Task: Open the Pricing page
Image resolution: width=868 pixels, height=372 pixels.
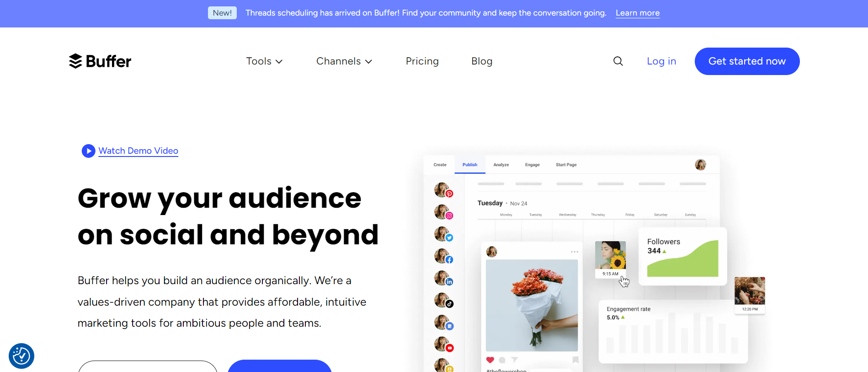Action: tap(422, 61)
